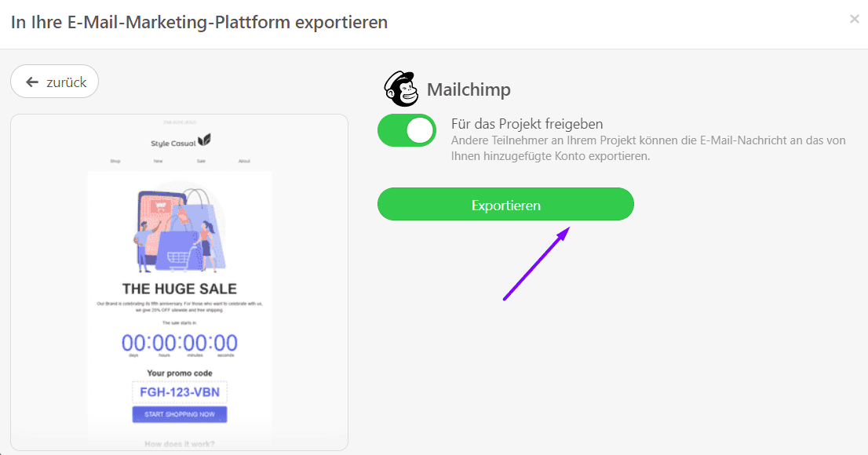This screenshot has width=868, height=455.
Task: Select New in the preview navigation
Action: click(158, 160)
